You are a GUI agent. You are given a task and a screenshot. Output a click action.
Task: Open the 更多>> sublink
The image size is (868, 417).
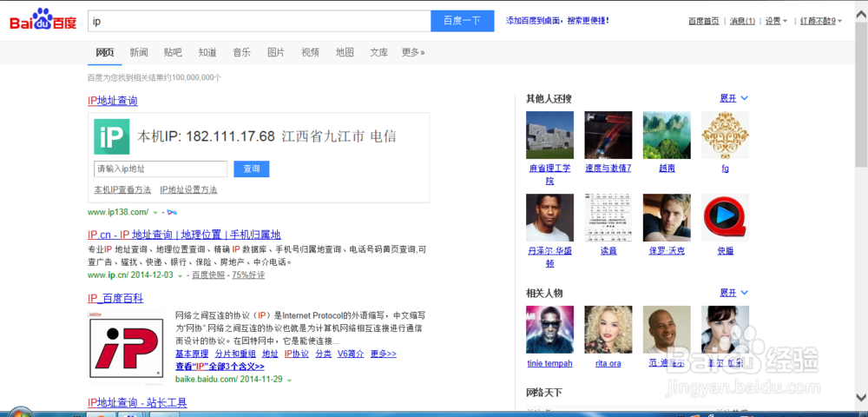(384, 354)
